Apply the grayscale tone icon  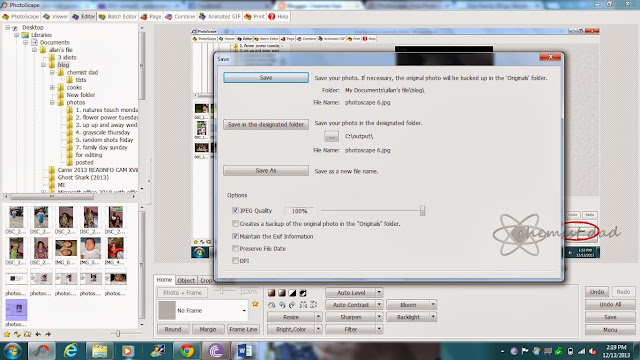pyautogui.click(x=282, y=293)
